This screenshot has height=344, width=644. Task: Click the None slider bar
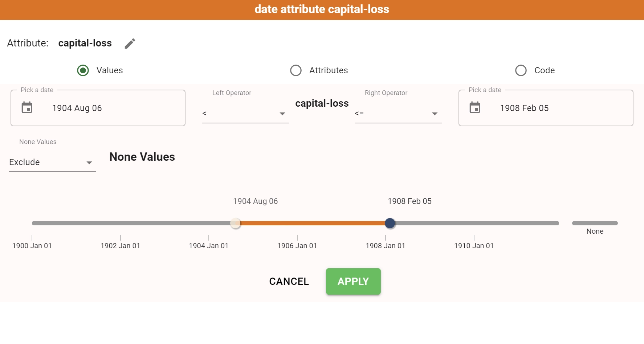(595, 223)
